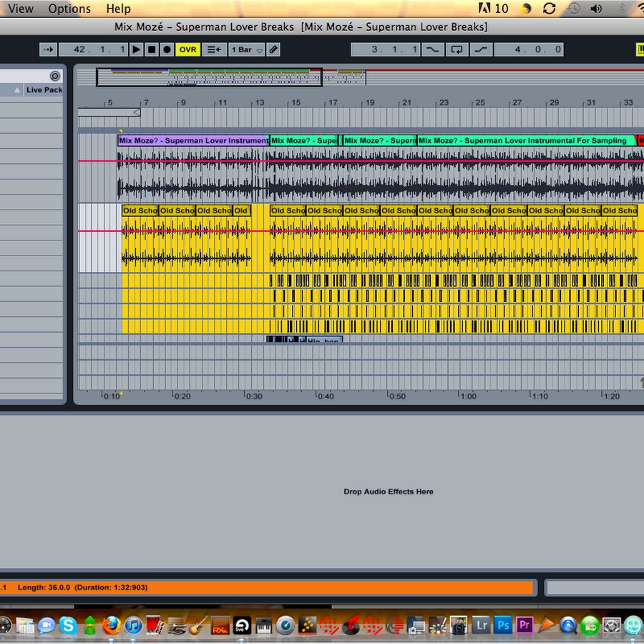
Task: Open Norton moon icon in menu bar
Action: (526, 8)
